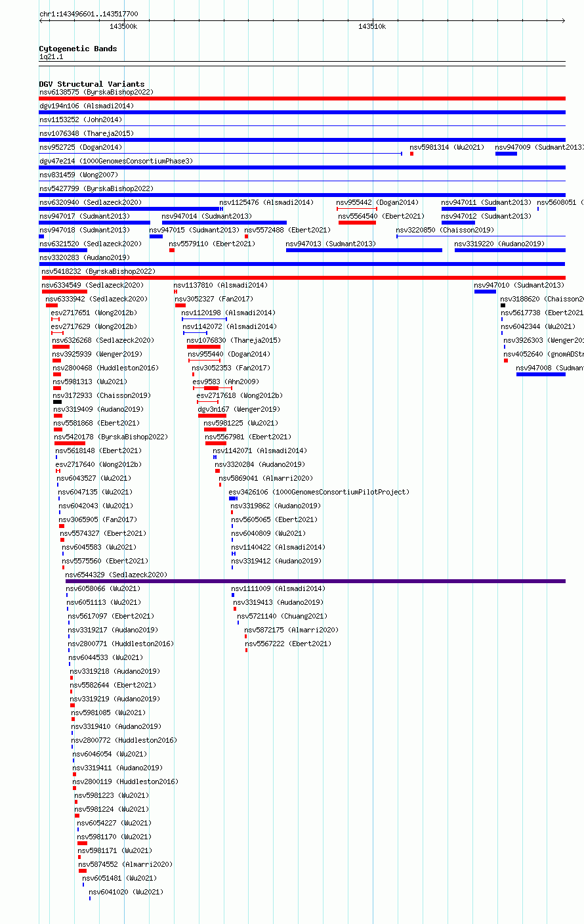Open nsv5582644 (Ebert2021) label

click(x=114, y=685)
